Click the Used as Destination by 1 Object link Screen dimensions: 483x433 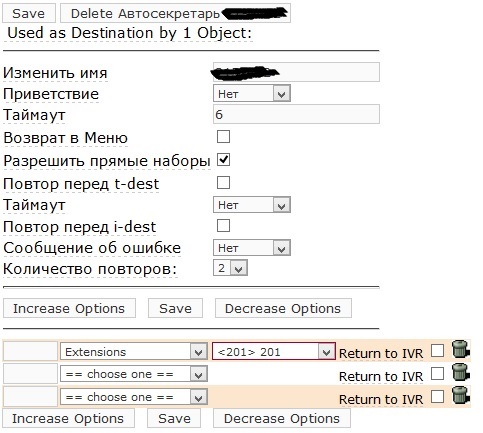[129, 33]
